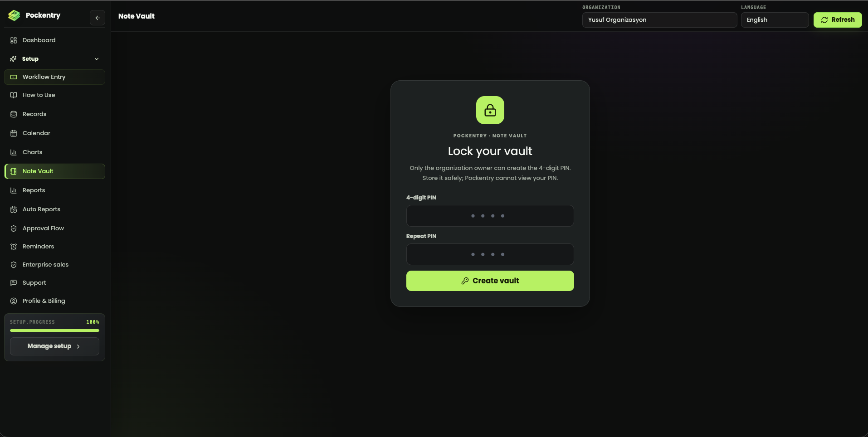Viewport: 868px width, 437px height.
Task: Click the Workflow Entry icon
Action: click(14, 77)
